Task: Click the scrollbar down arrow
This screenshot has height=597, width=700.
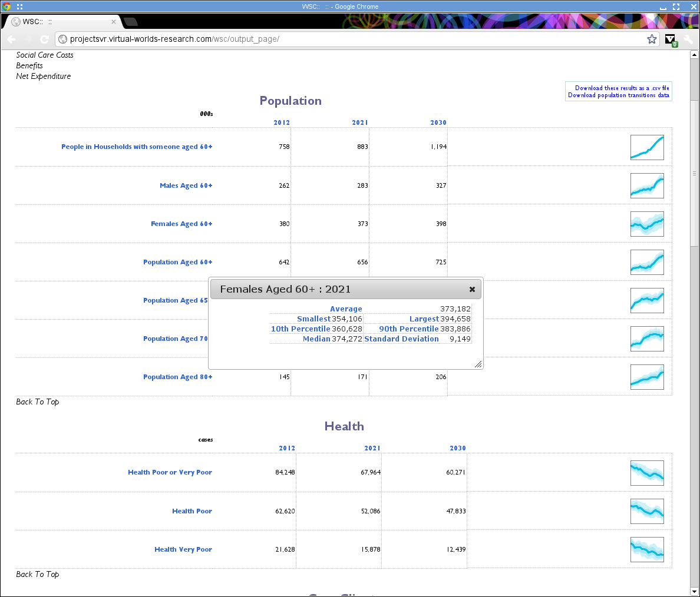Action: click(694, 592)
